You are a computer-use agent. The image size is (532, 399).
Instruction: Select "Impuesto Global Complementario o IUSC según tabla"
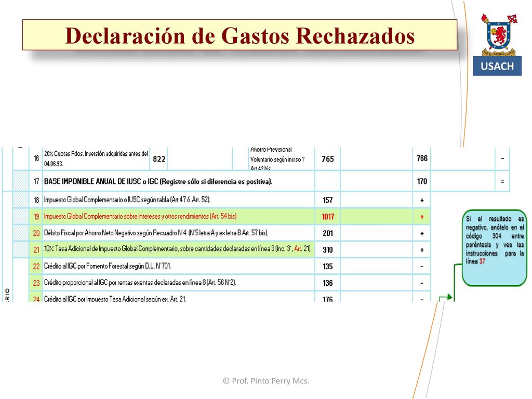pyautogui.click(x=127, y=200)
